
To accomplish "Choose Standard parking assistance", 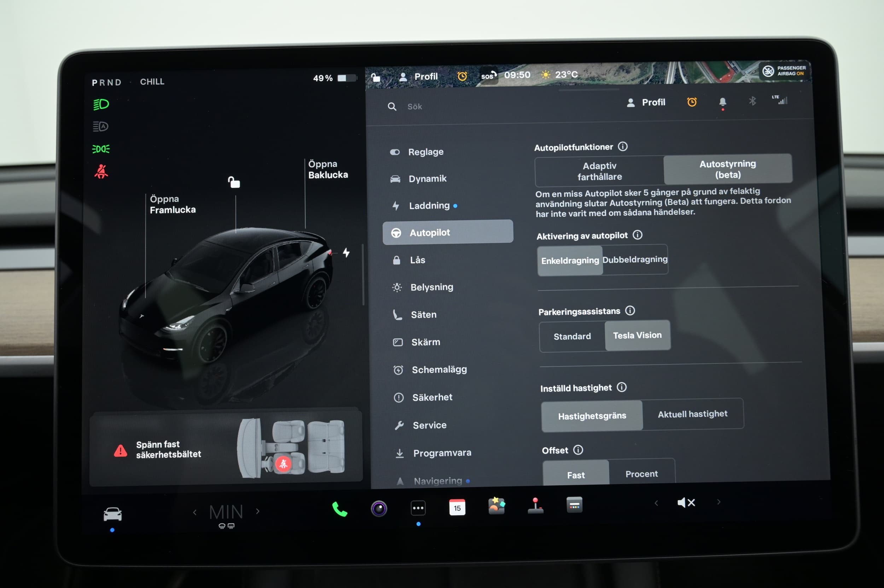I will (x=572, y=336).
